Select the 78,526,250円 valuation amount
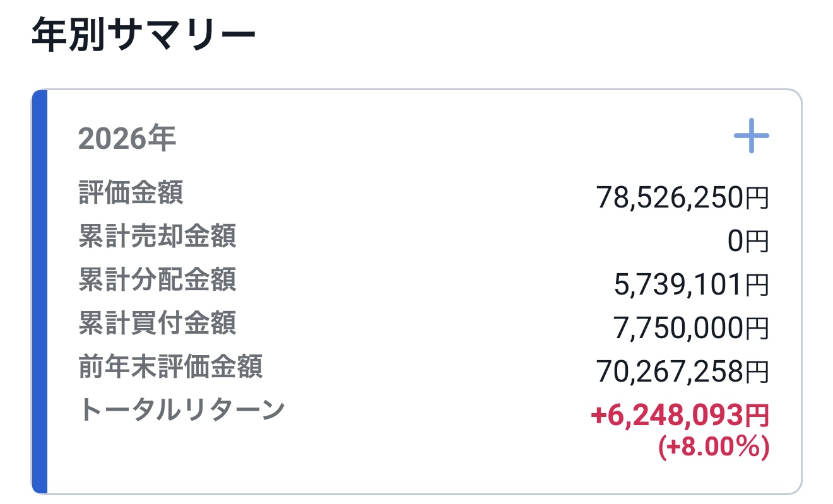The height and width of the screenshot is (504, 833). [683, 199]
